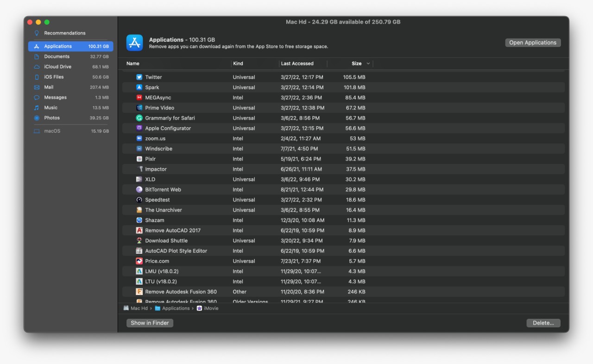Select the Pixlr app icon
This screenshot has width=593, height=364.
[139, 159]
